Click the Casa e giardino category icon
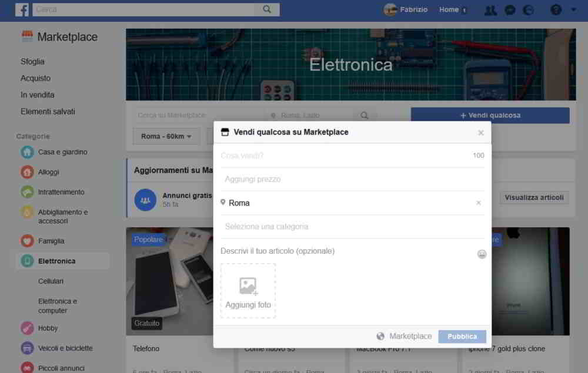 [27, 152]
